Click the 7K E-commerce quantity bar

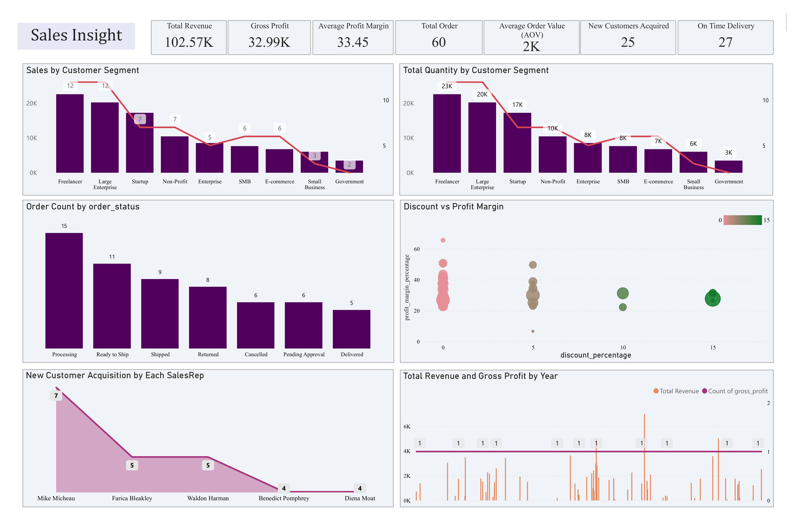click(658, 161)
